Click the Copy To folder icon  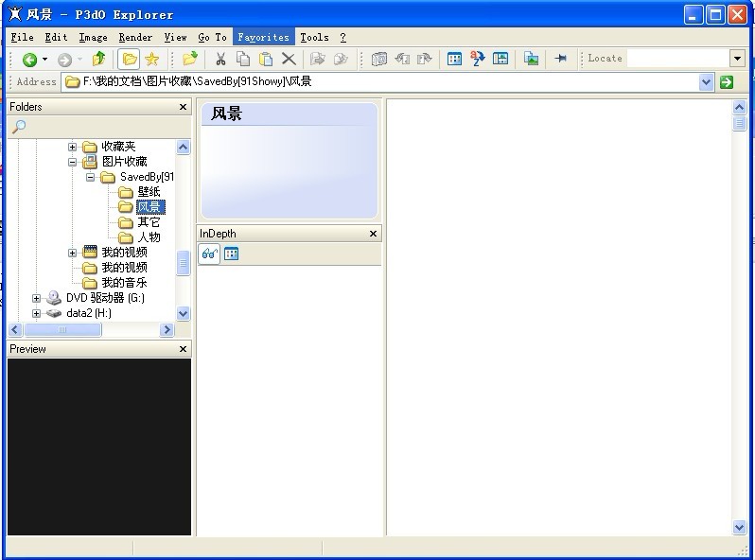317,59
